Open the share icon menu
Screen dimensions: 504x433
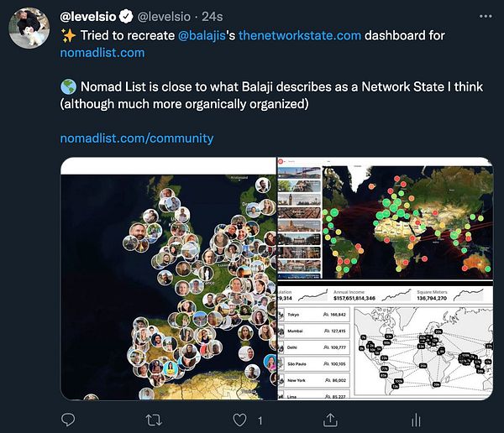coord(330,420)
